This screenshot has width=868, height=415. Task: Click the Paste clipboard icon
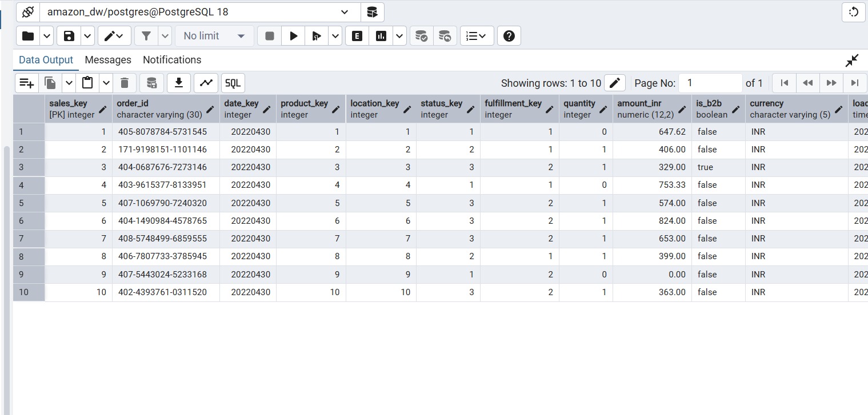click(x=87, y=83)
